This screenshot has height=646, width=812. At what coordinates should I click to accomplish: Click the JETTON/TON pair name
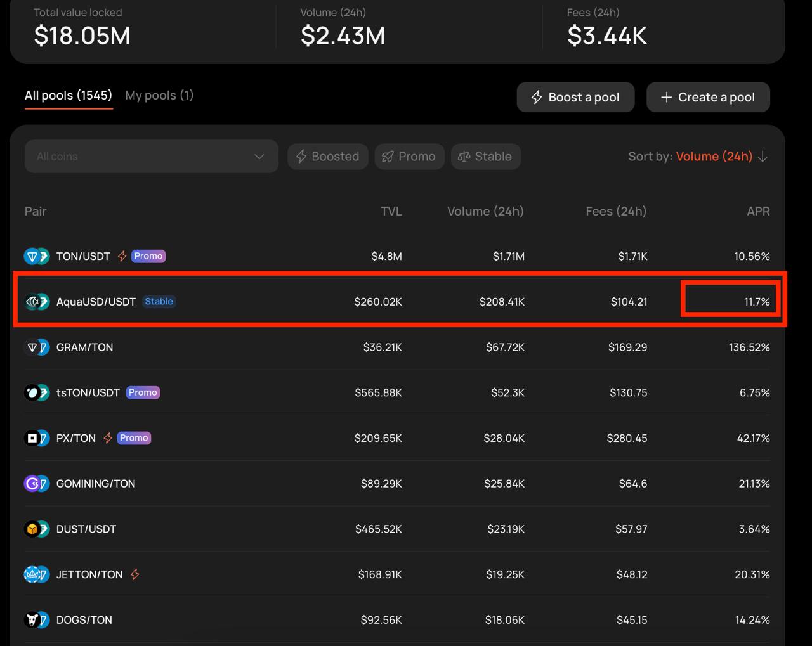(x=89, y=574)
